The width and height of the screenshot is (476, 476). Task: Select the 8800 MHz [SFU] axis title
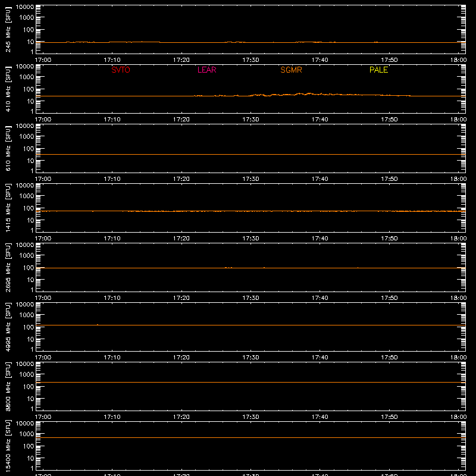click(8, 387)
